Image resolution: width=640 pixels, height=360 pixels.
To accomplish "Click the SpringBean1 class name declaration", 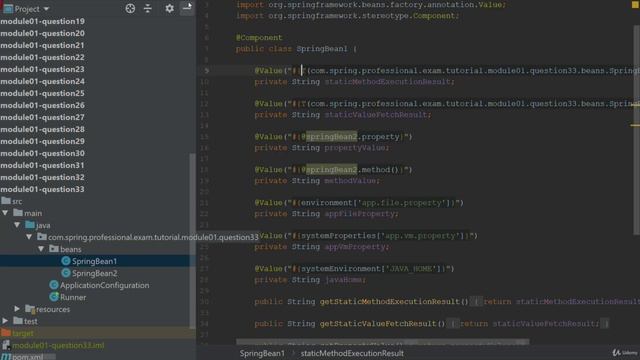I will (322, 49).
